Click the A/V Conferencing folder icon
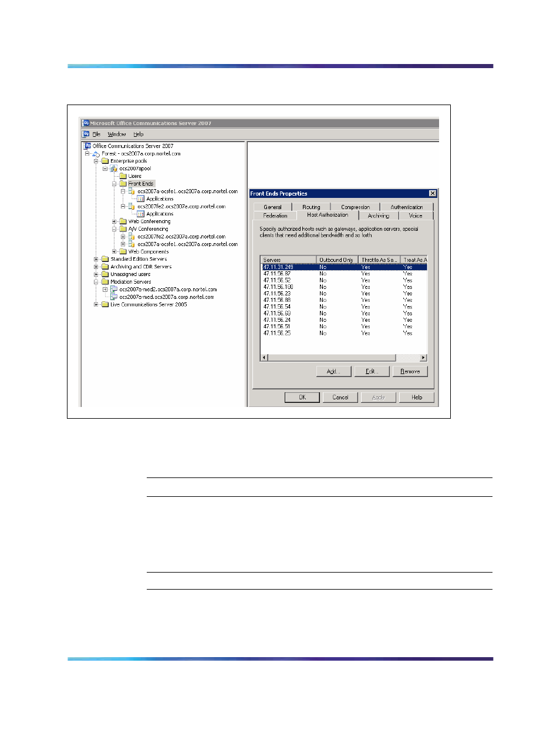560x747 pixels. [123, 229]
